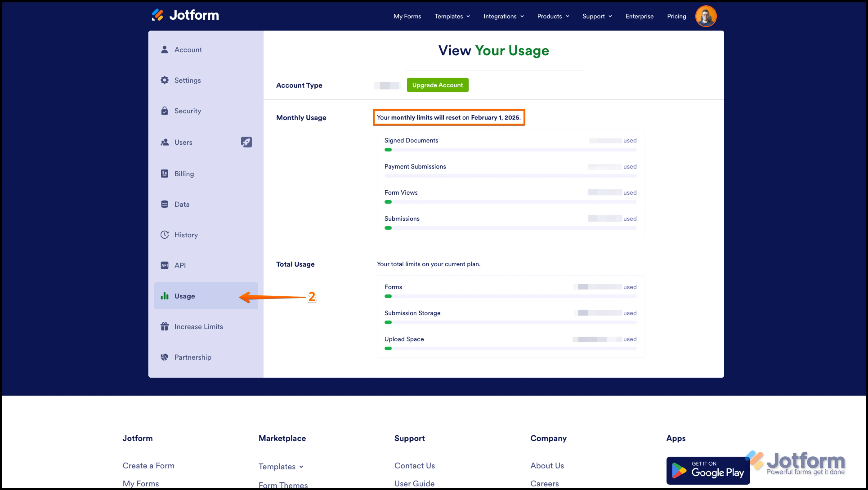Viewport: 868px width, 490px height.
Task: Click the Signed Documents usage progress bar
Action: [x=510, y=150]
